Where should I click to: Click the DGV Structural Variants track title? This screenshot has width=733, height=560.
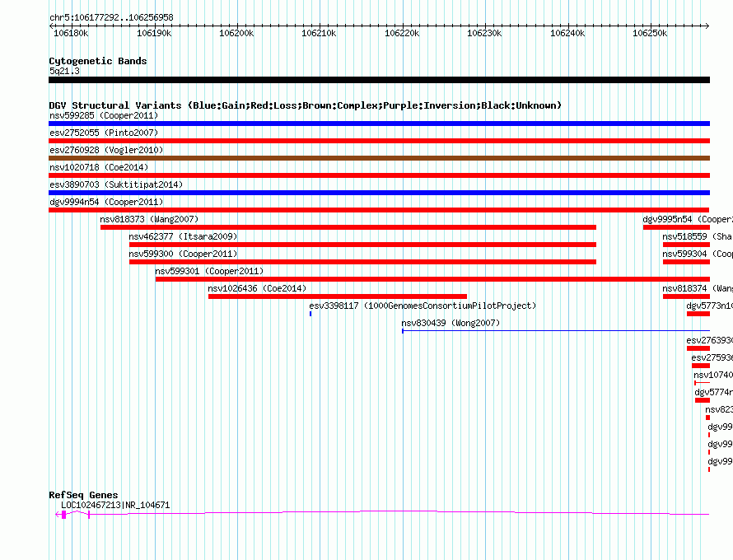(x=305, y=105)
